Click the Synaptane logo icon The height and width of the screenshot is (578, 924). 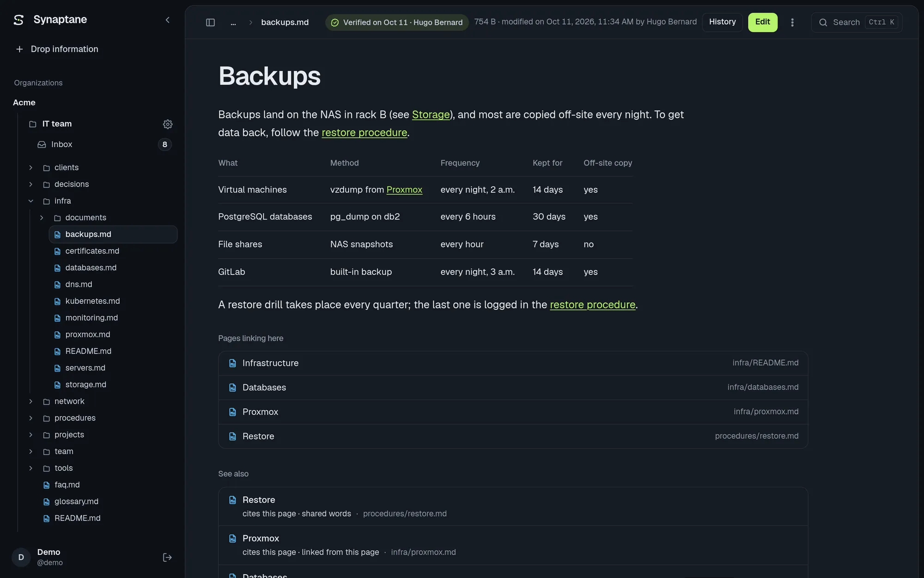point(18,20)
